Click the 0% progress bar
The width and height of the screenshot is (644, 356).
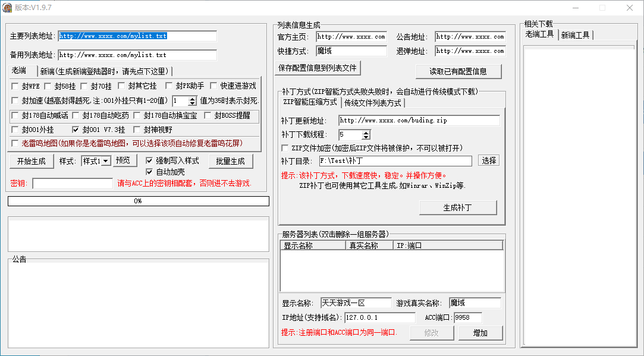point(139,201)
